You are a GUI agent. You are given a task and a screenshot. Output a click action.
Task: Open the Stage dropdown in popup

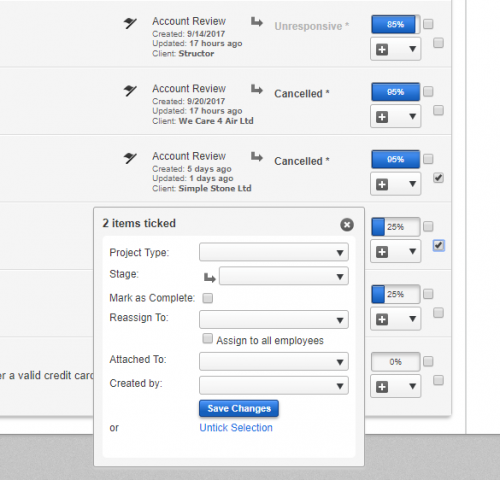point(284,276)
